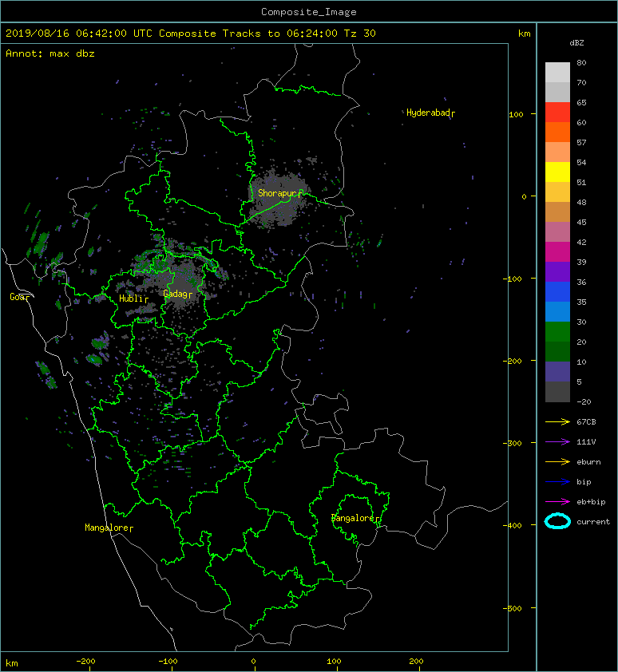Click the mauve 45 dBZ color swatch
618x672 pixels.
click(557, 231)
